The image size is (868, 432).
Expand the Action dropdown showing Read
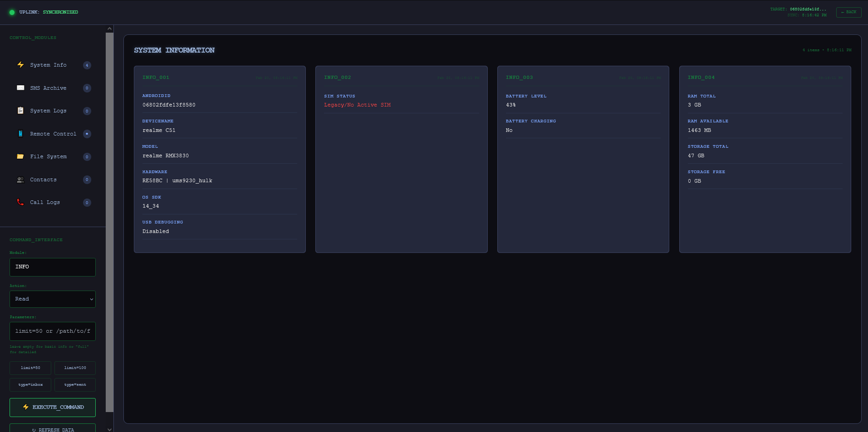(53, 299)
